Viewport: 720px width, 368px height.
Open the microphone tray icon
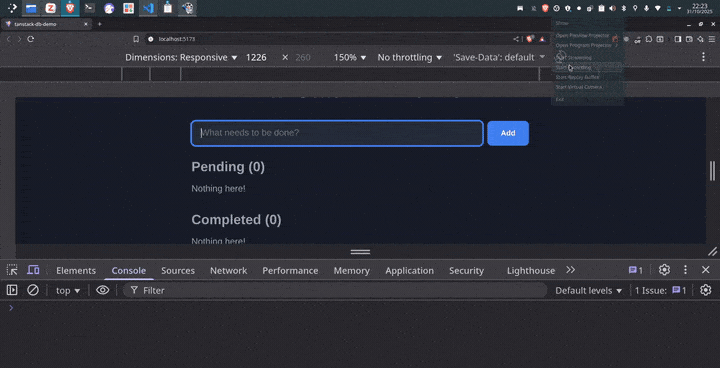(x=647, y=8)
